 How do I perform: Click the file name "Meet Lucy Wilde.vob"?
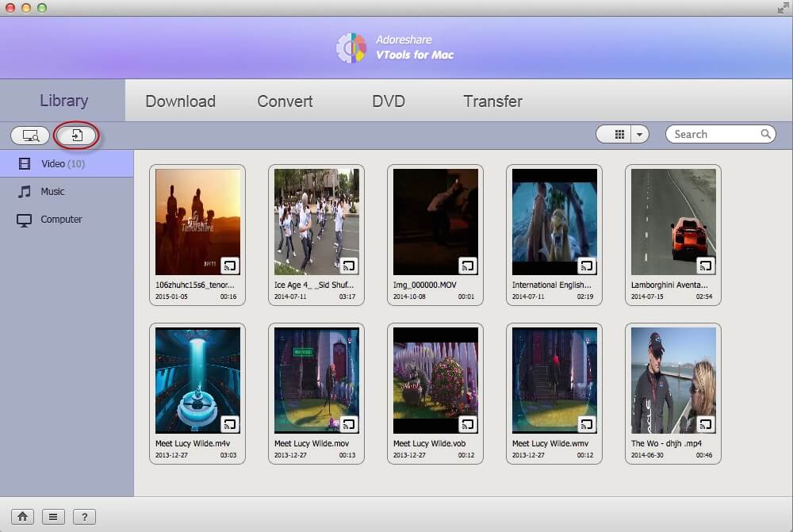(429, 443)
